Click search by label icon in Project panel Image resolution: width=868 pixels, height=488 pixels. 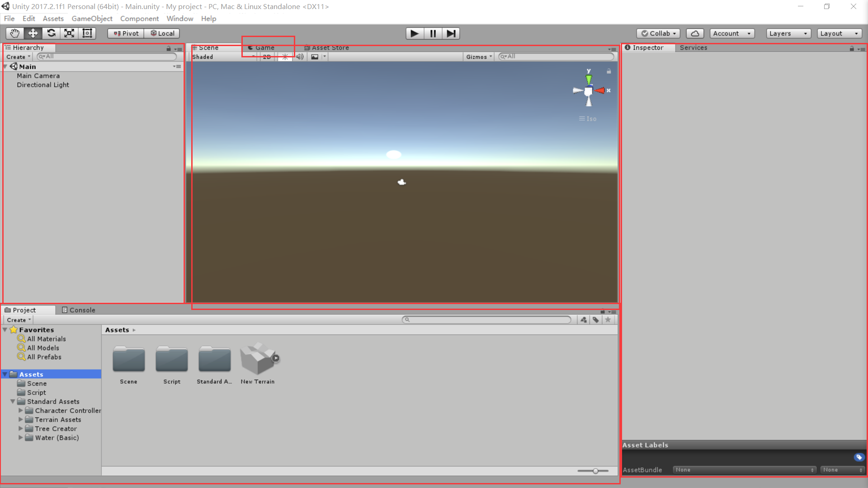coord(595,319)
